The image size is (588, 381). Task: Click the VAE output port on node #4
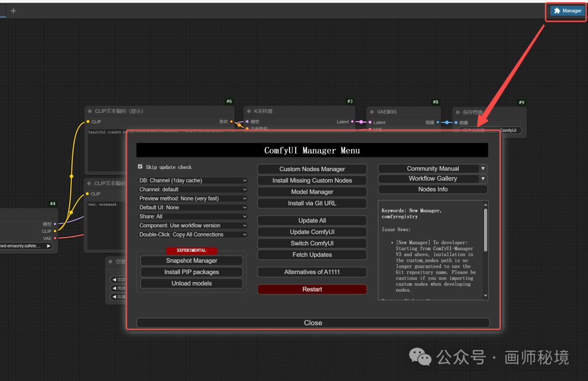click(x=55, y=238)
